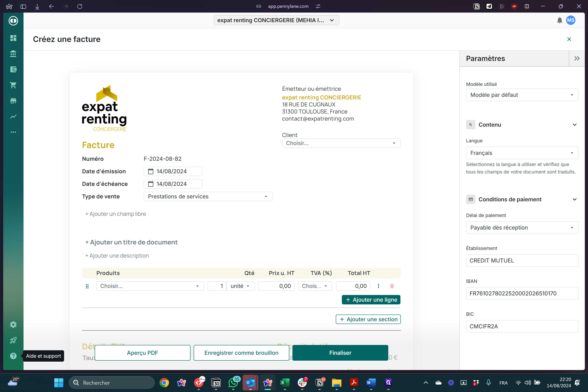Open the wallet icon in the sidebar
This screenshot has width=588, height=392.
click(13, 70)
